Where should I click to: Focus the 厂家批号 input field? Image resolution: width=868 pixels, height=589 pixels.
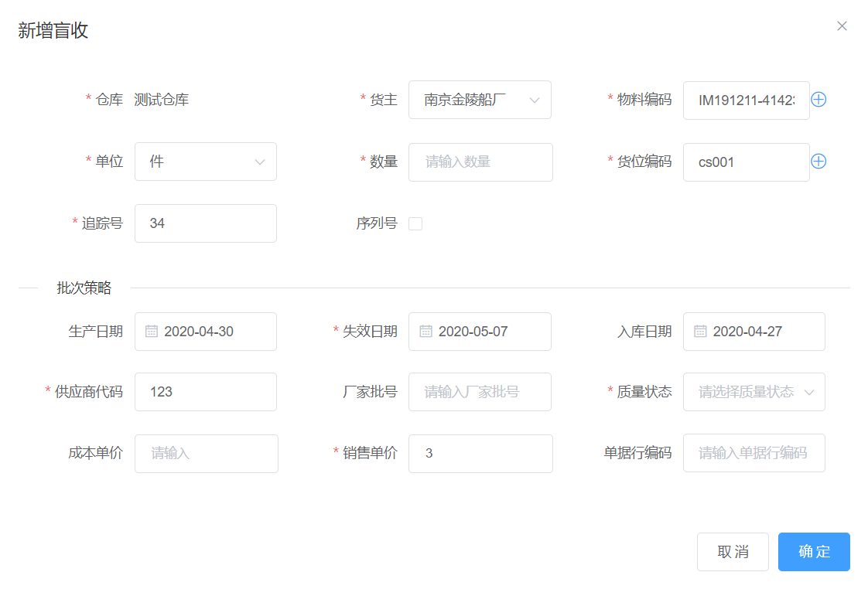coord(480,392)
